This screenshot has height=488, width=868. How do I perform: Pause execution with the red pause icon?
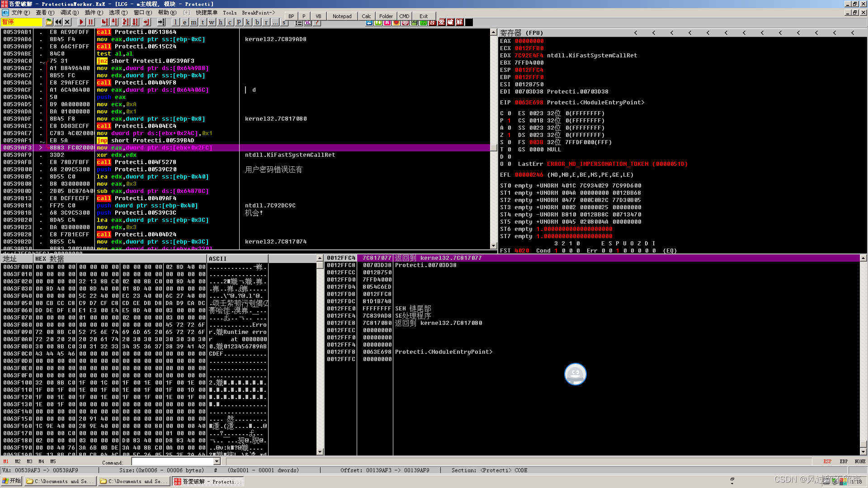(90, 22)
